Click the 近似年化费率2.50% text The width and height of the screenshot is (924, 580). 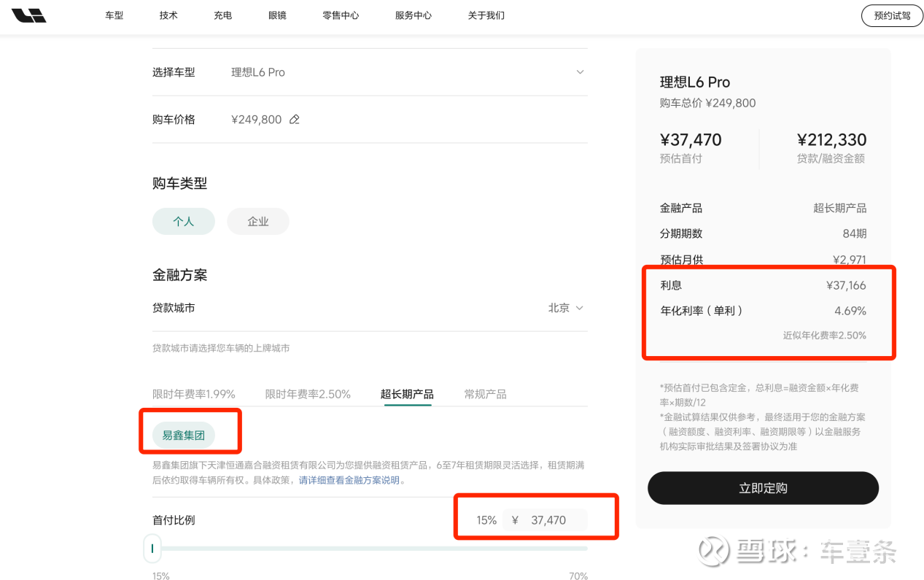click(x=825, y=336)
